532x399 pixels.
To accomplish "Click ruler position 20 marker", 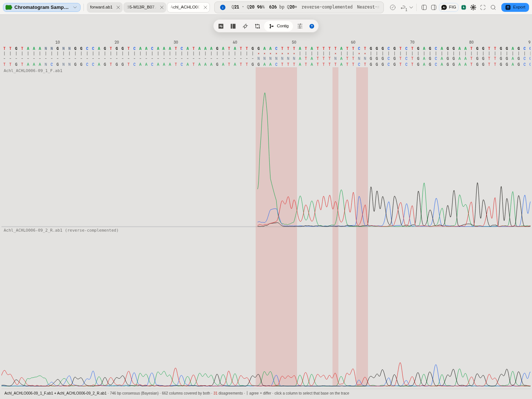I will pos(117,42).
